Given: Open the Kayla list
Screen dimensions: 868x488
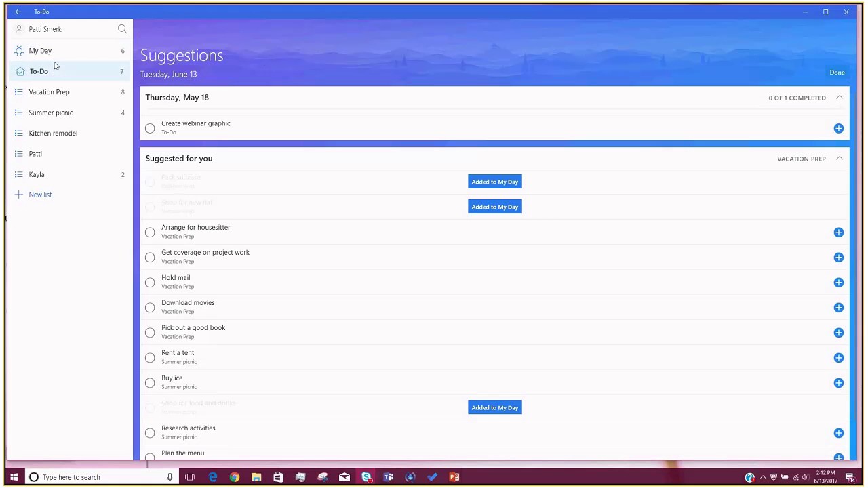Looking at the screenshot, I should pos(70,175).
